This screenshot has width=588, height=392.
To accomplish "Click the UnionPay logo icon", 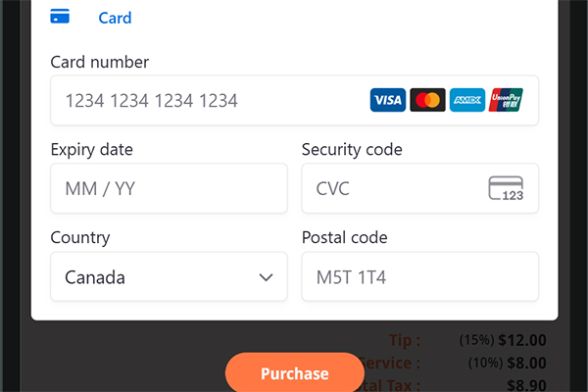I will click(x=506, y=100).
